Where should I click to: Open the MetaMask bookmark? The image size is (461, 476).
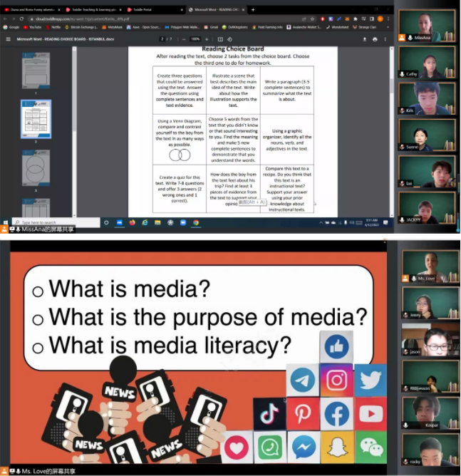(113, 27)
